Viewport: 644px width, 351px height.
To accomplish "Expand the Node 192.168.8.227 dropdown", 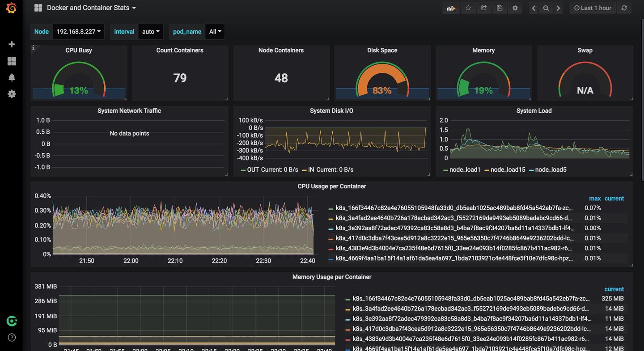I will [x=78, y=32].
